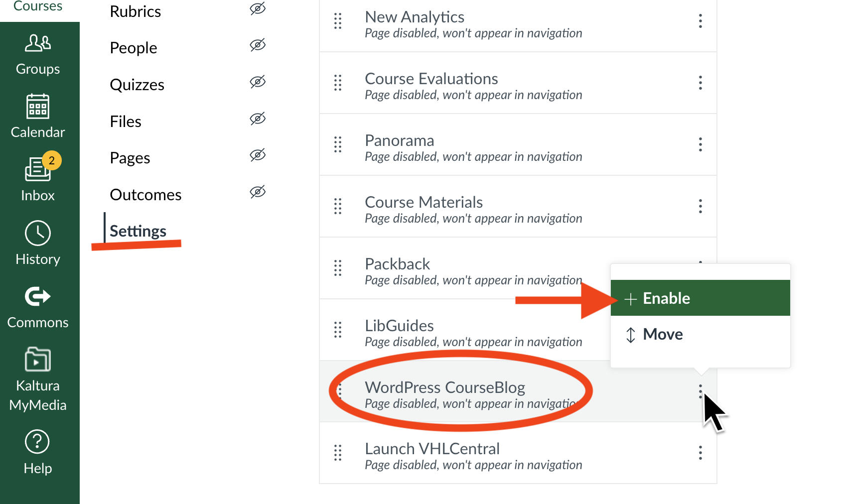Open the History clock icon
The image size is (845, 504).
click(x=38, y=233)
